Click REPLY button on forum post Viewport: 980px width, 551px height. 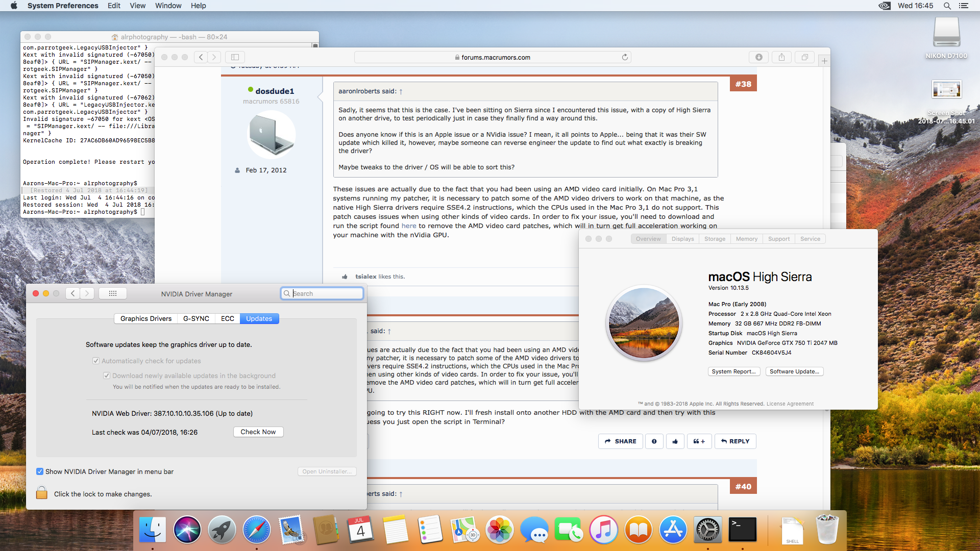(x=736, y=441)
